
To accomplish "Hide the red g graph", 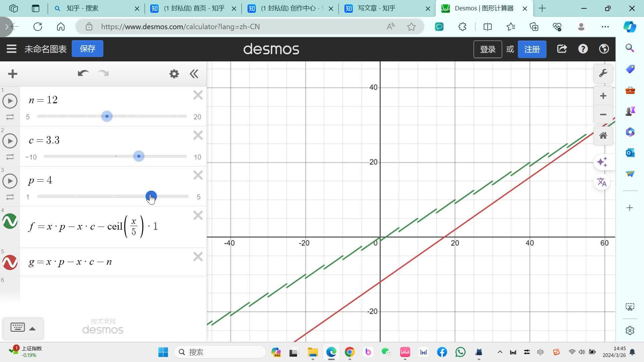I will [10, 262].
